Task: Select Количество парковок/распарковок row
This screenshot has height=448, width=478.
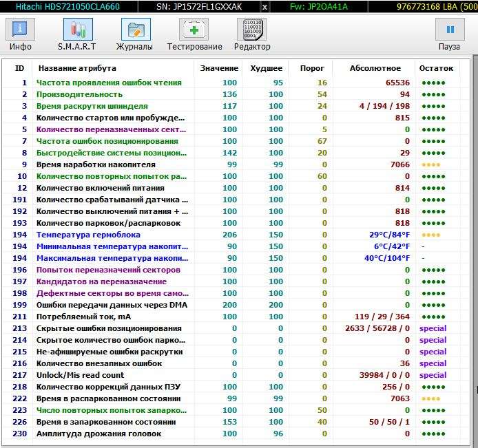Action: click(x=235, y=223)
